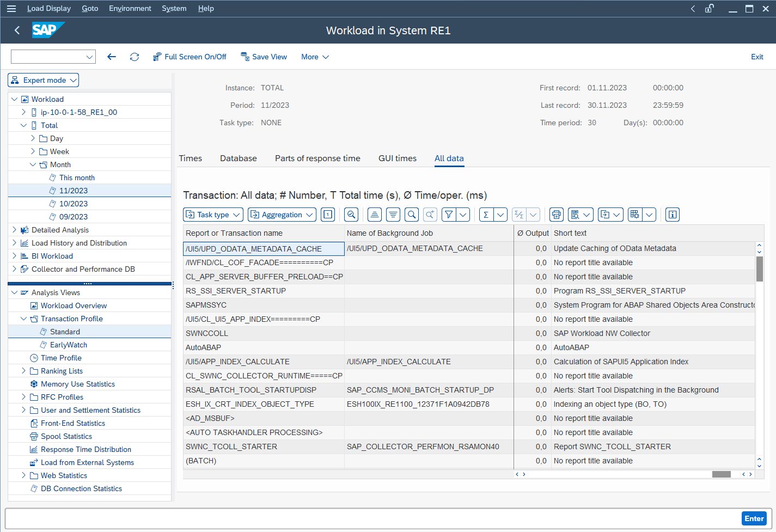Switch to the Database tab

coord(239,158)
